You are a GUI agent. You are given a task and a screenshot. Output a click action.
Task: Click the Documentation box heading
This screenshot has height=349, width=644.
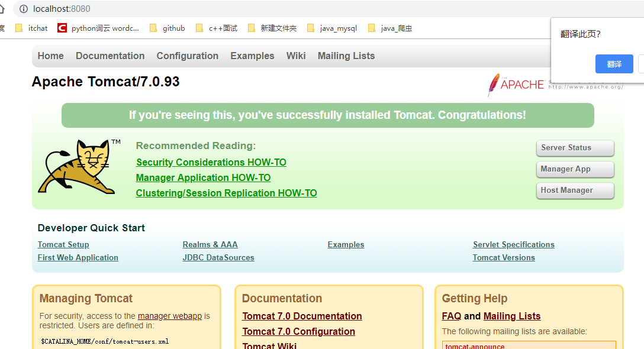[x=282, y=299]
